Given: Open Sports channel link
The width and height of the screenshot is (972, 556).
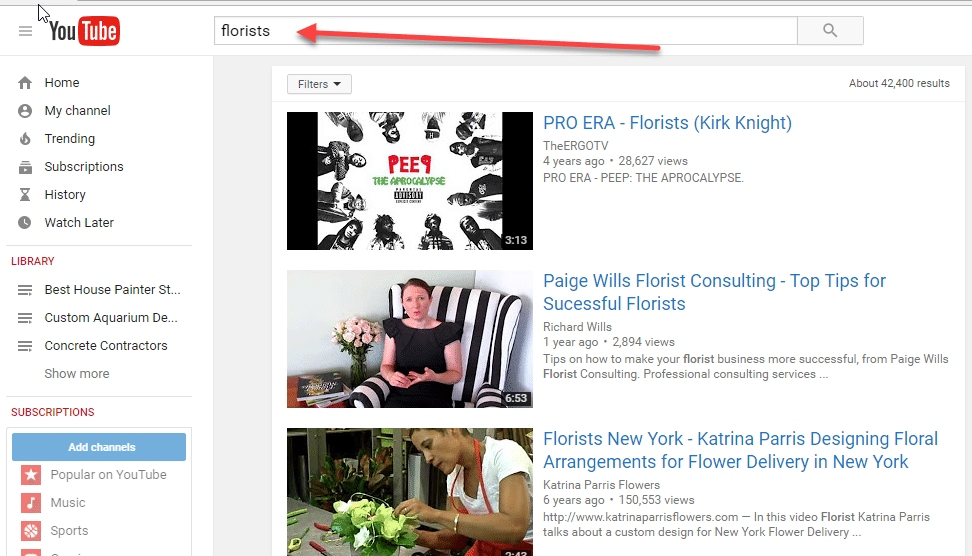Looking at the screenshot, I should 69,531.
